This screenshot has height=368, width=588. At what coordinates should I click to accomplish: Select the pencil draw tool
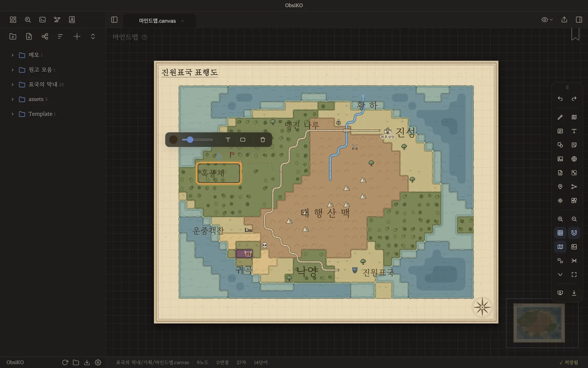coord(560,117)
